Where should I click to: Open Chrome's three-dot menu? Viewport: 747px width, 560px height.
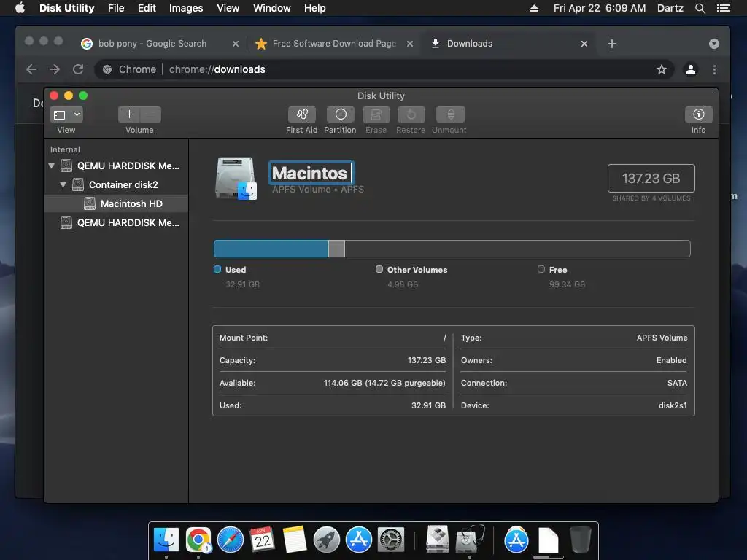714,69
